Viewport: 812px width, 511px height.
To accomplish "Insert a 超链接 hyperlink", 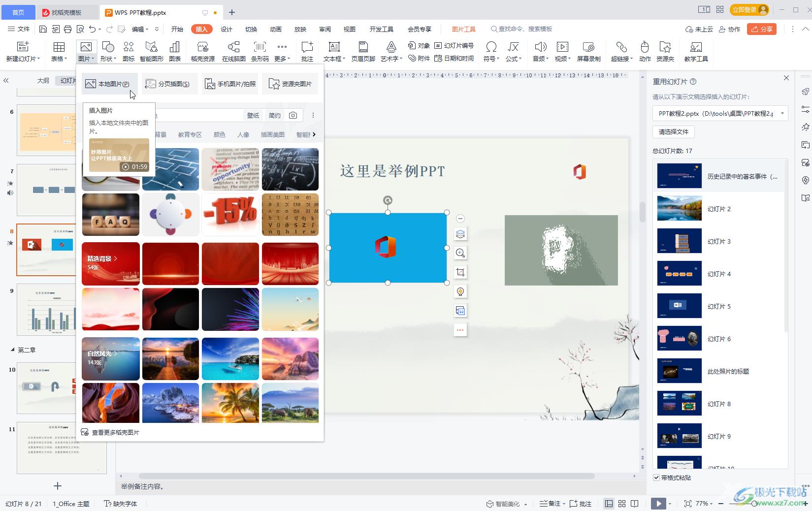I will [621, 51].
